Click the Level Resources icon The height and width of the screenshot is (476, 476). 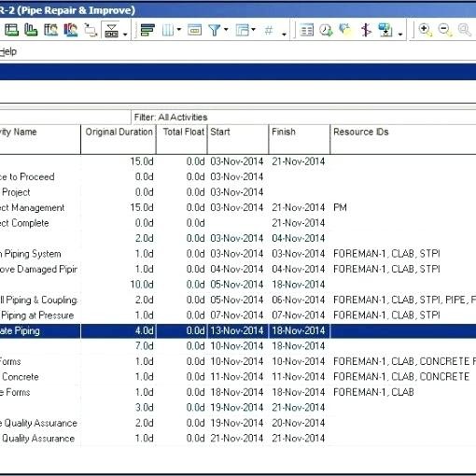coord(345,30)
